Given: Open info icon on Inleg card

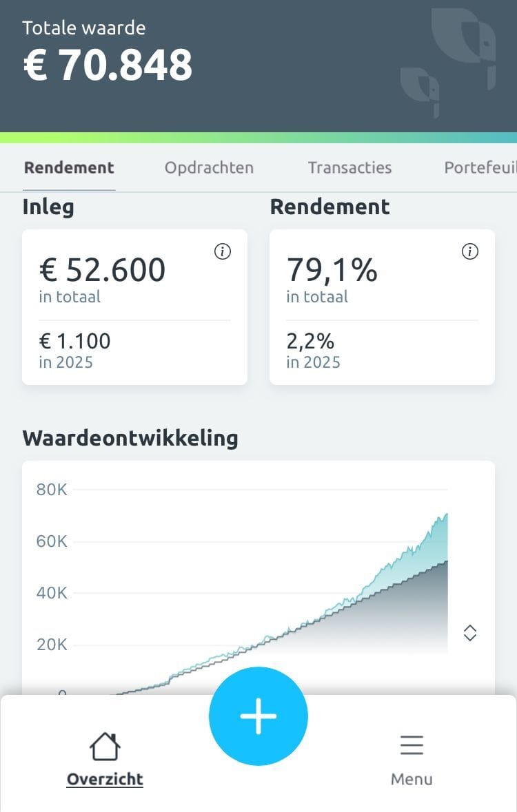Looking at the screenshot, I should tap(223, 251).
